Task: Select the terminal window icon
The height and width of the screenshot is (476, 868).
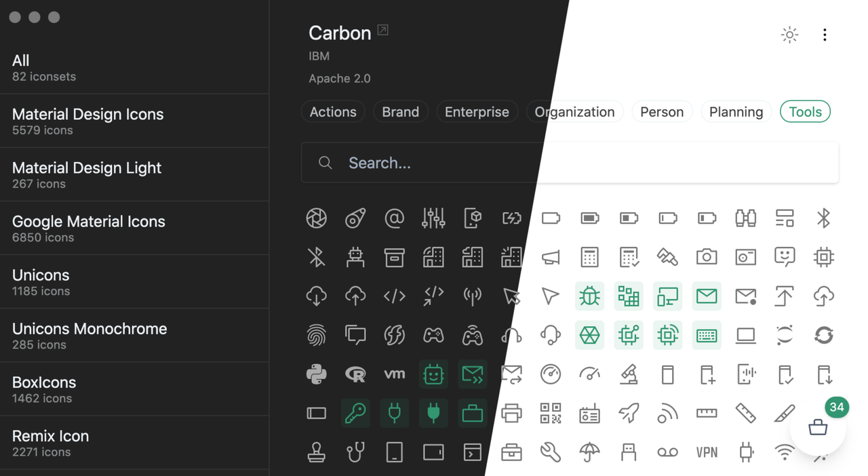Action: (473, 452)
